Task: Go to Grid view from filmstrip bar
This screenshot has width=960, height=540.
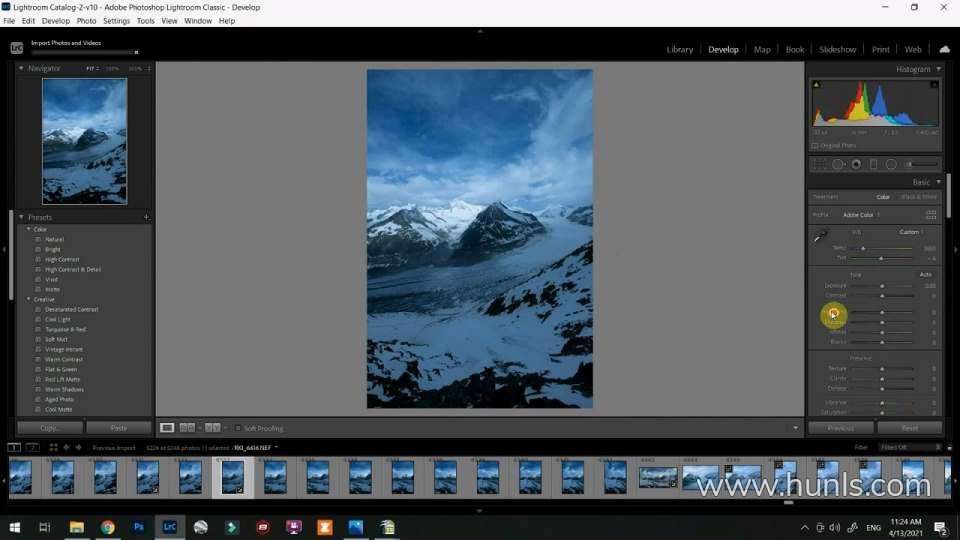Action: (53, 448)
